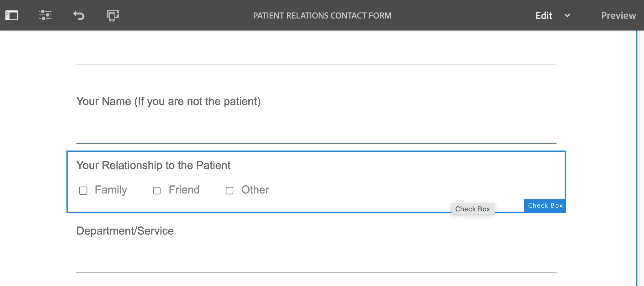Open the page properties sliders icon
The image size is (644, 286).
[x=45, y=15]
